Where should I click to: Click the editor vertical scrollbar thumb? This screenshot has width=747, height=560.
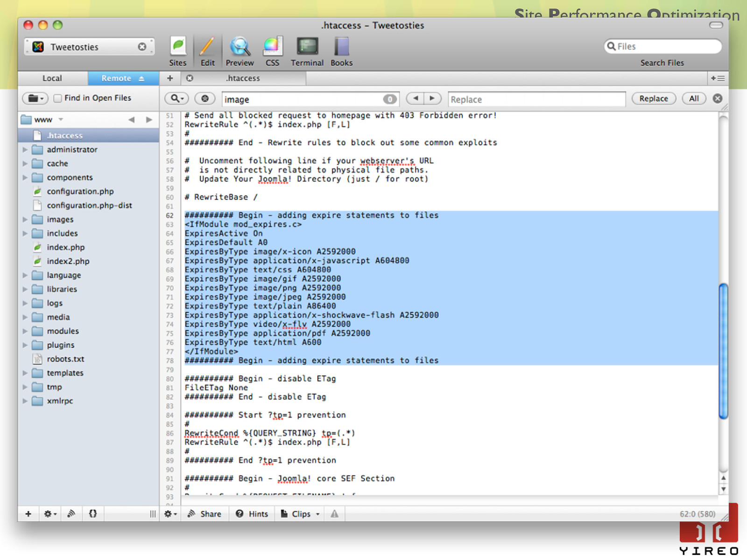pos(723,351)
